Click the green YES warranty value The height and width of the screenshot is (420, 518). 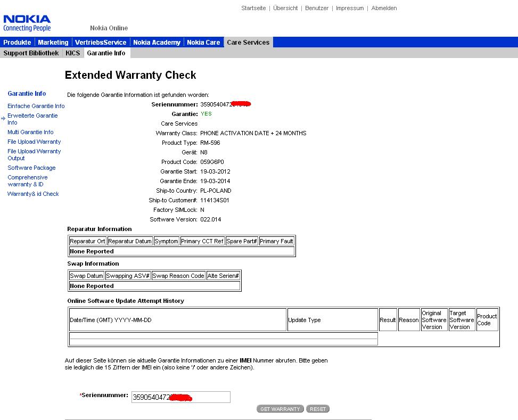[206, 114]
